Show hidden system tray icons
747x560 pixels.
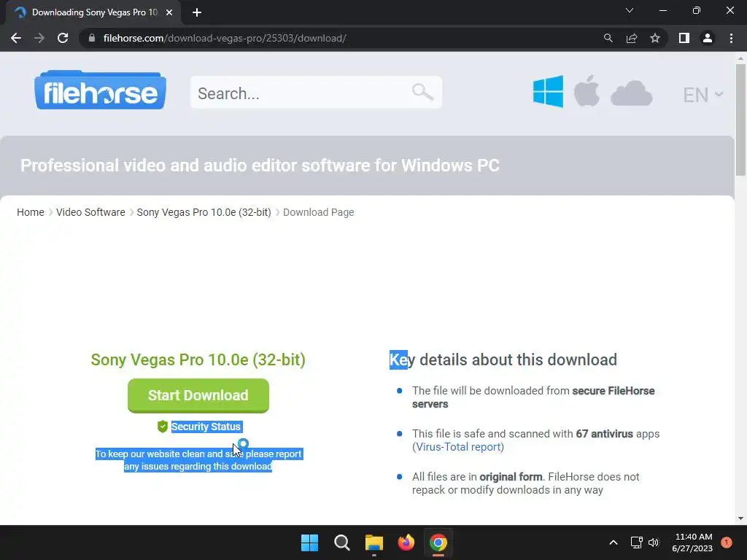click(614, 542)
